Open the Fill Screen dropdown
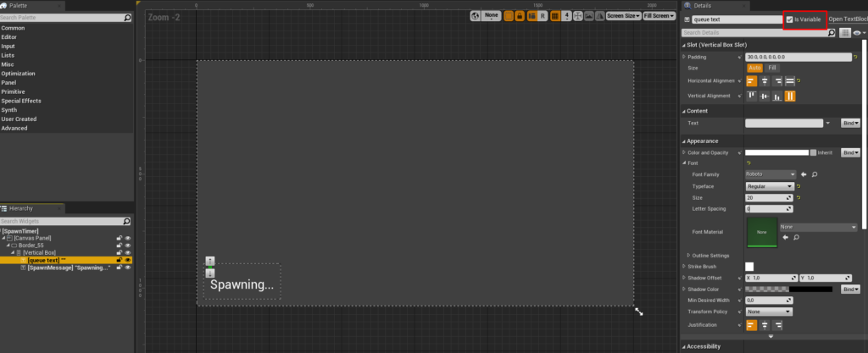 click(x=659, y=16)
